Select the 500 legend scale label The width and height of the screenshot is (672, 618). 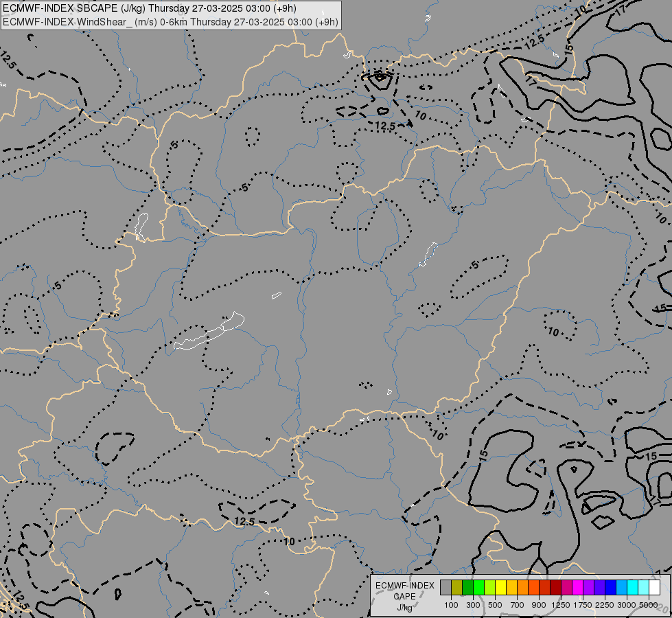click(495, 605)
